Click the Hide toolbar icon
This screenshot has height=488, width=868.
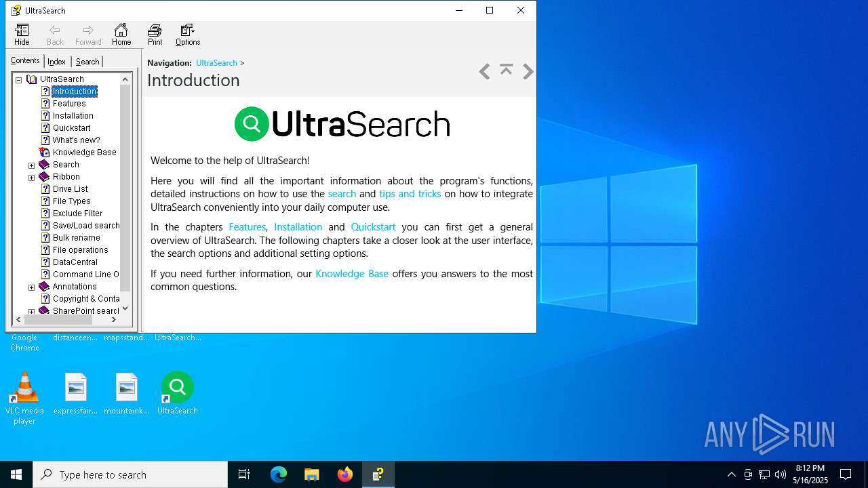coord(22,35)
